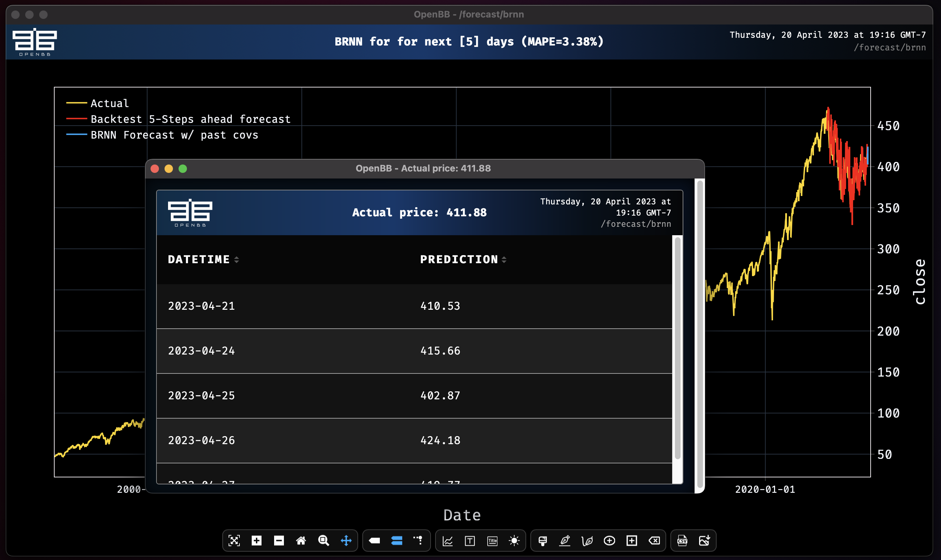Click the 2023-04-24 date cell

(202, 351)
